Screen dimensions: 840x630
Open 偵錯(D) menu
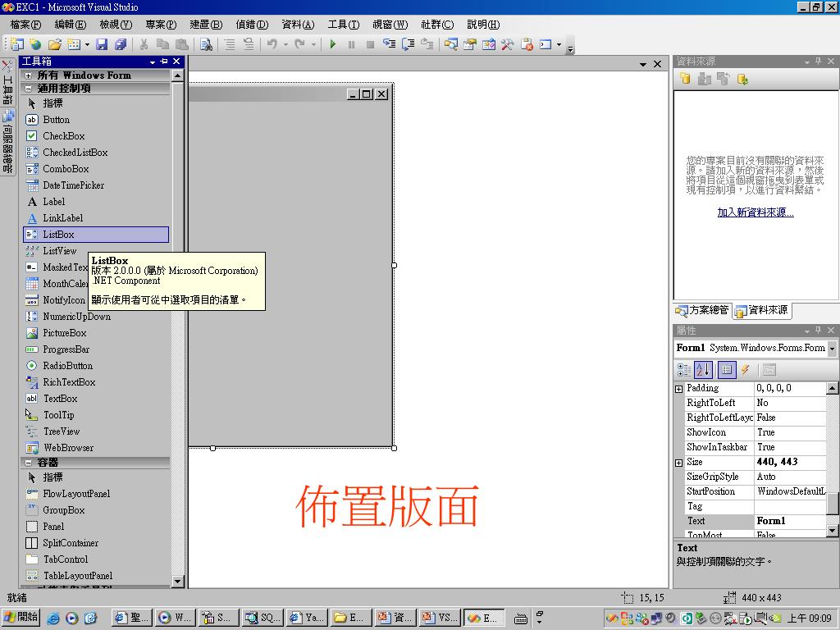tap(252, 25)
